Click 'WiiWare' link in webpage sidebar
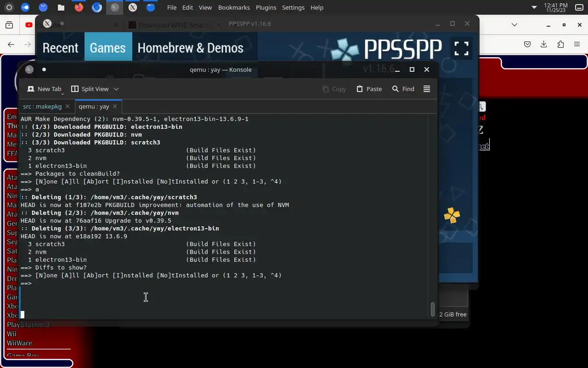The width and height of the screenshot is (588, 368). 19,343
